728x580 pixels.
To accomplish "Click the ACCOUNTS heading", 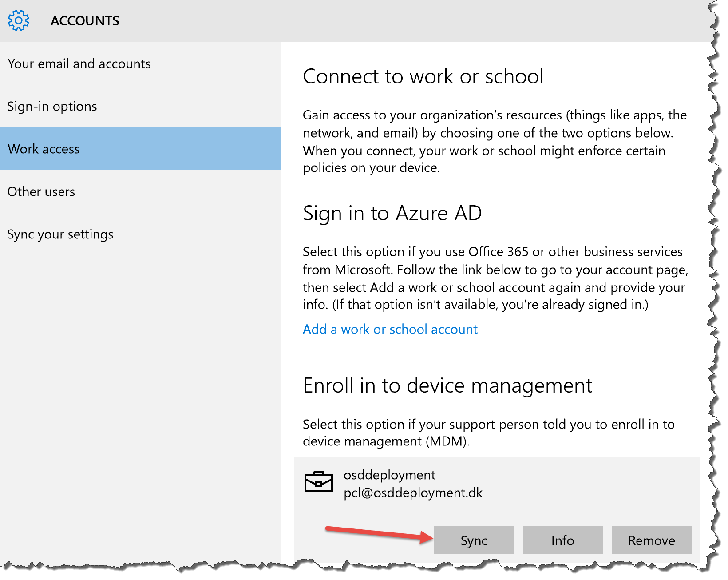I will coord(85,20).
